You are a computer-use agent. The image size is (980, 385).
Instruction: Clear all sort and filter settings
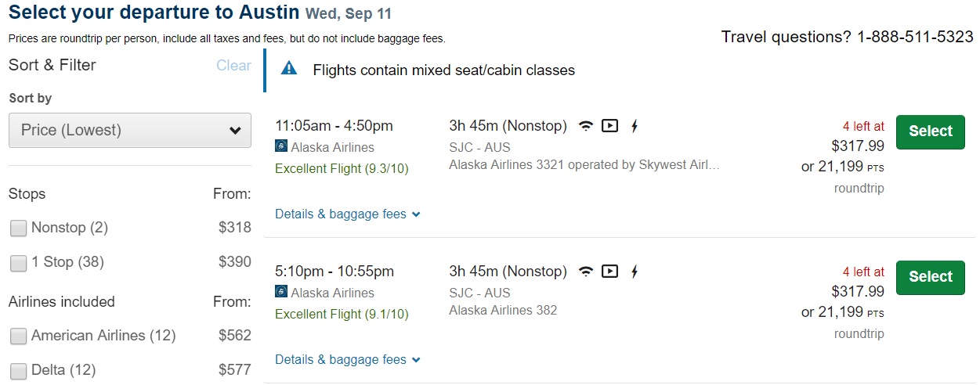point(233,66)
